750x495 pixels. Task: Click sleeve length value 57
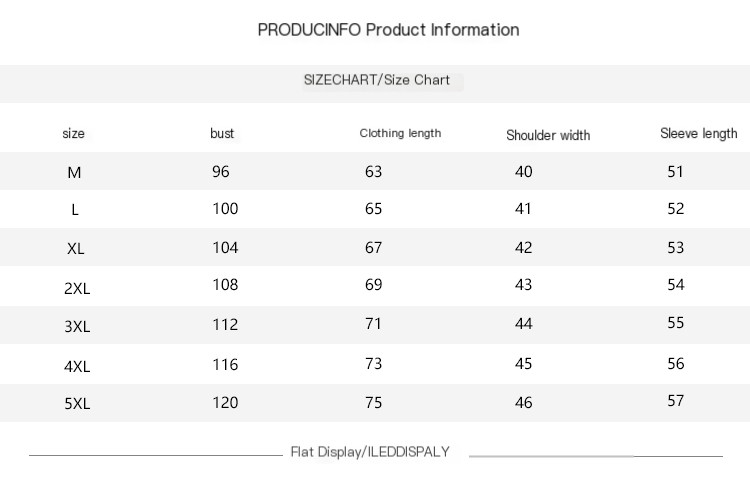pyautogui.click(x=676, y=401)
